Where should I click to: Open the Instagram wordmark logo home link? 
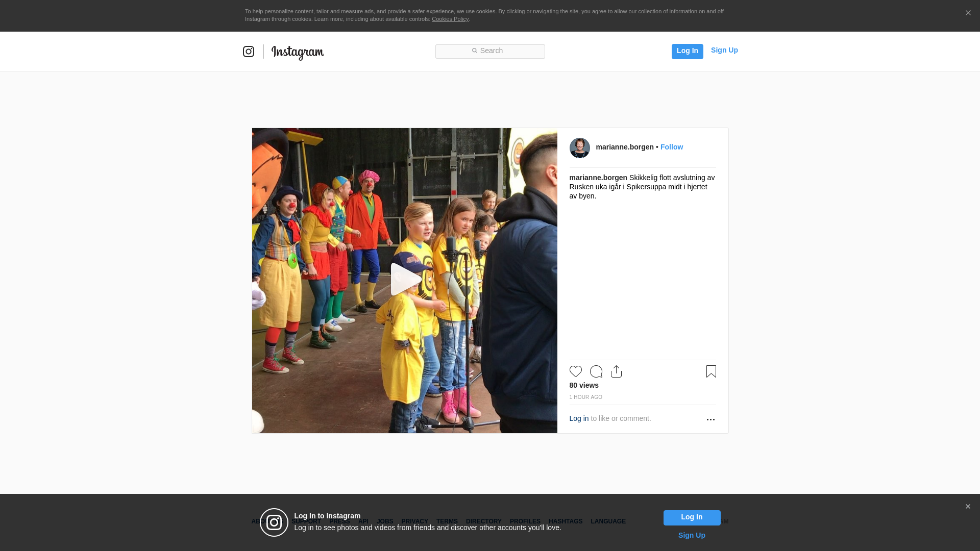(298, 53)
